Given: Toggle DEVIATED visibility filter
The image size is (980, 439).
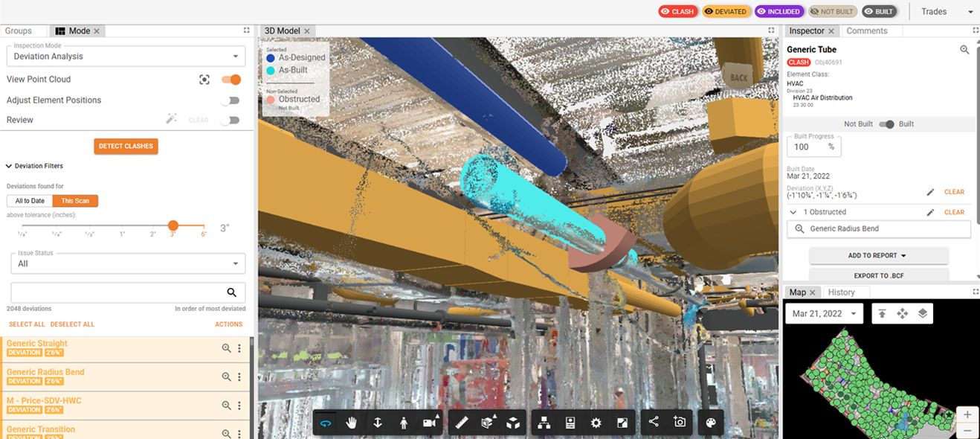Looking at the screenshot, I should tap(726, 11).
